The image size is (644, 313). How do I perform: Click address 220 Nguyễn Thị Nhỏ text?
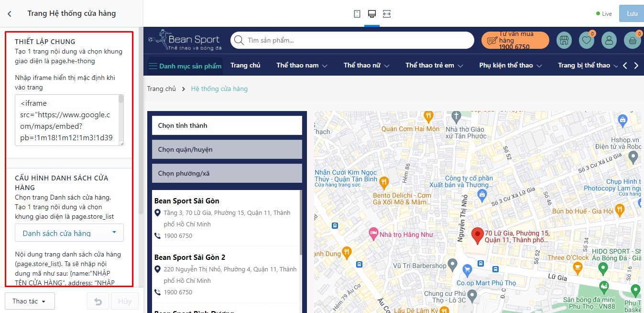[x=230, y=275]
